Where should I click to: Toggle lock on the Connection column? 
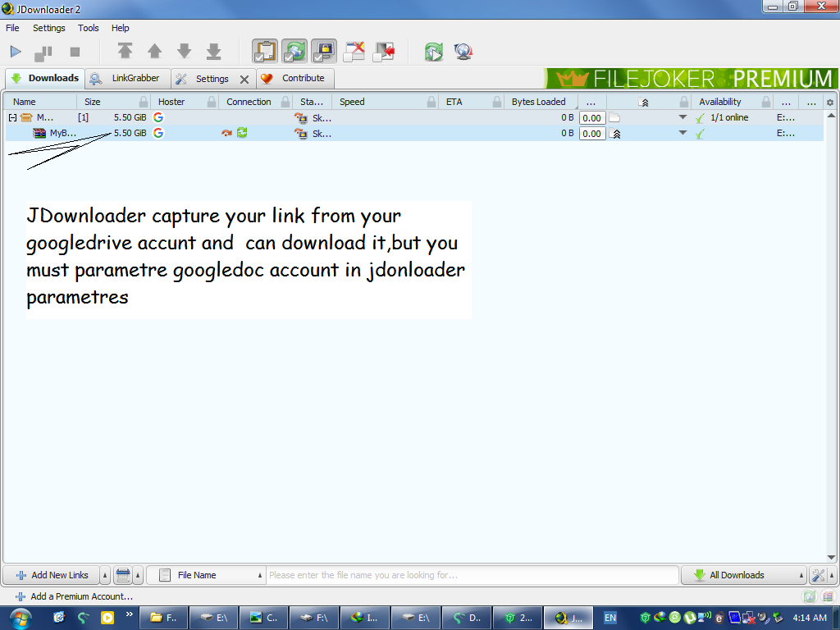[285, 102]
